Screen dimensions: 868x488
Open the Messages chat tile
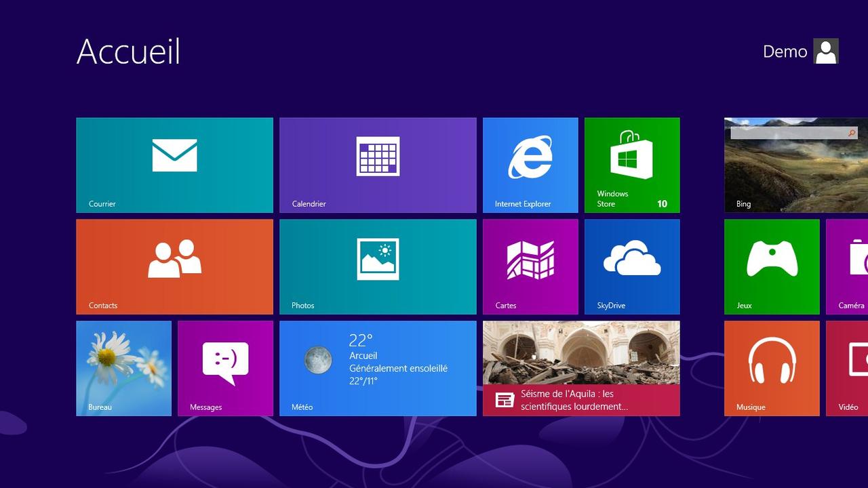click(225, 368)
